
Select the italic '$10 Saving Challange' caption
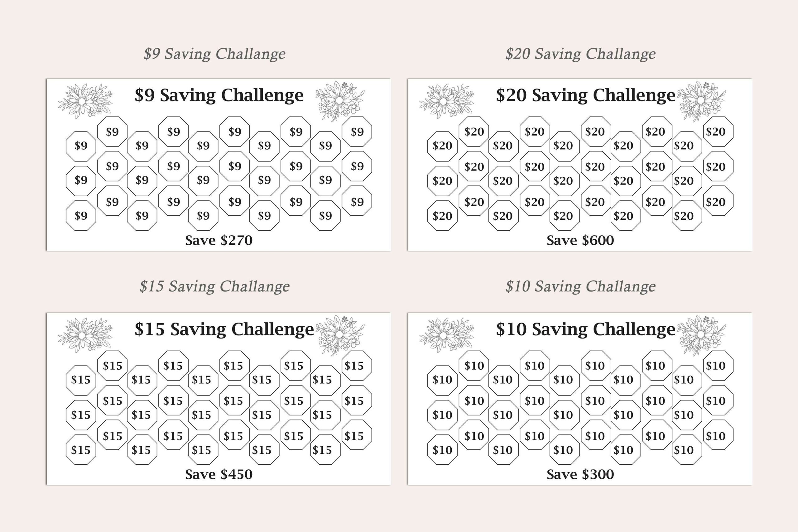tap(580, 287)
